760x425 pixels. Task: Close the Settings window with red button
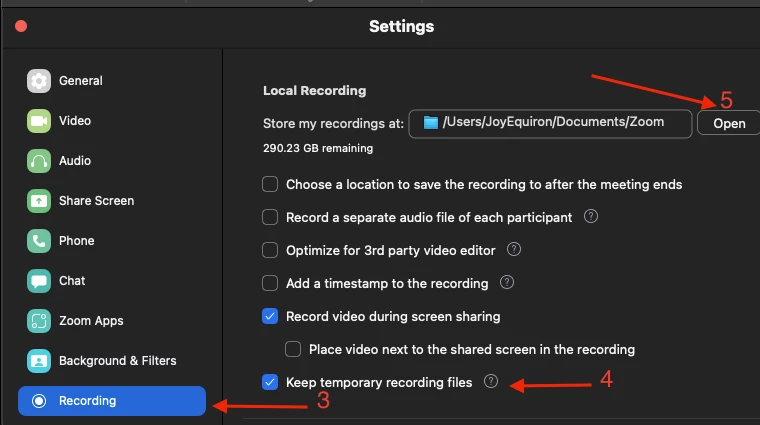coord(21,26)
